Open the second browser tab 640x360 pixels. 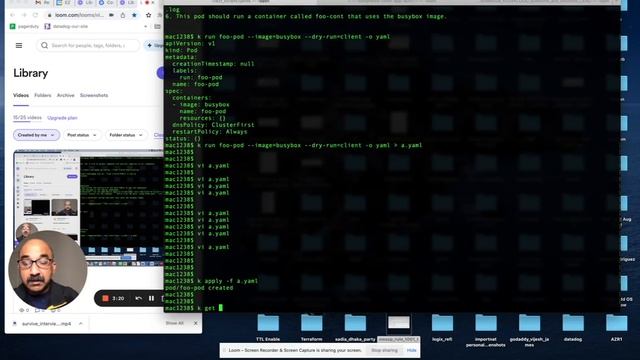[63, 2]
